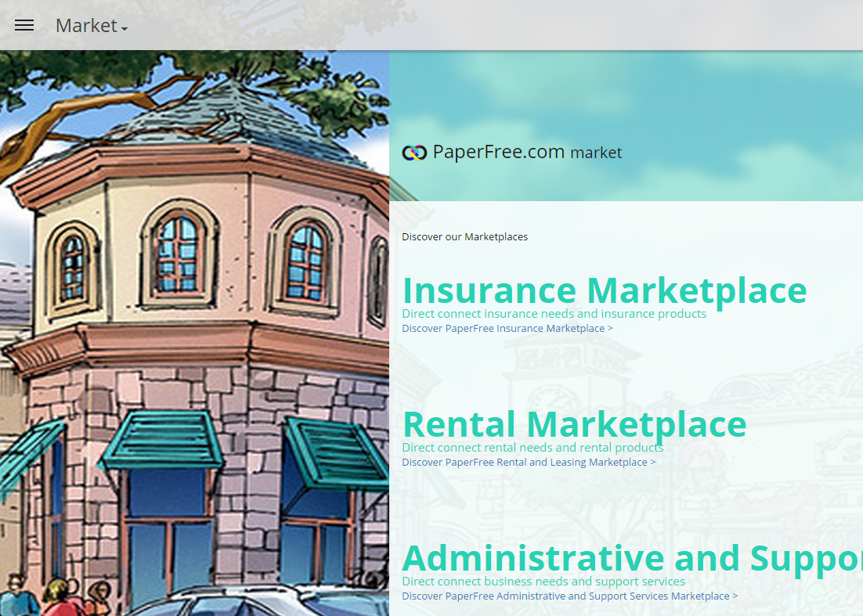Open the PaperFree.com market title link
The image size is (863, 616).
pos(527,152)
